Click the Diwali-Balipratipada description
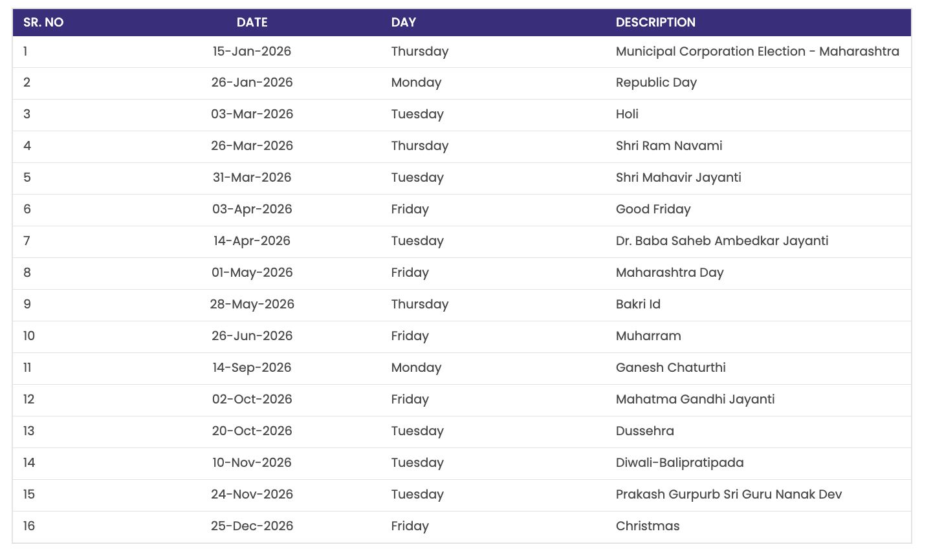 pos(679,462)
